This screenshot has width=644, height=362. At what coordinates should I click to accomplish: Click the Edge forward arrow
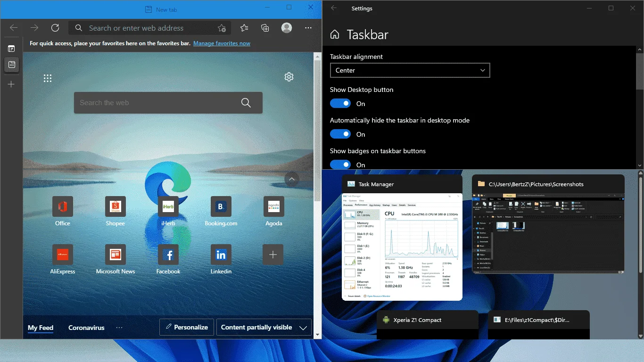(34, 28)
